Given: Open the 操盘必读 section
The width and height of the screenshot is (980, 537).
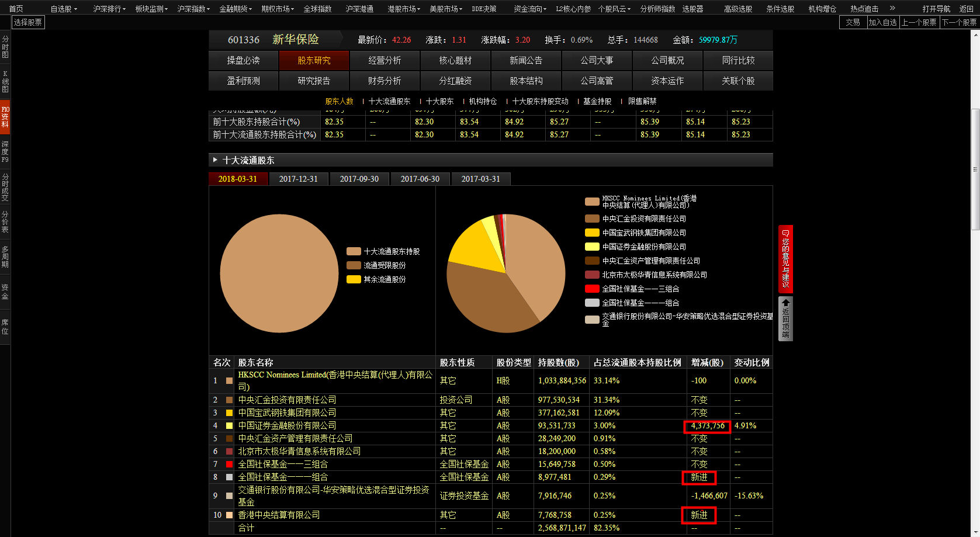Looking at the screenshot, I should click(x=244, y=60).
